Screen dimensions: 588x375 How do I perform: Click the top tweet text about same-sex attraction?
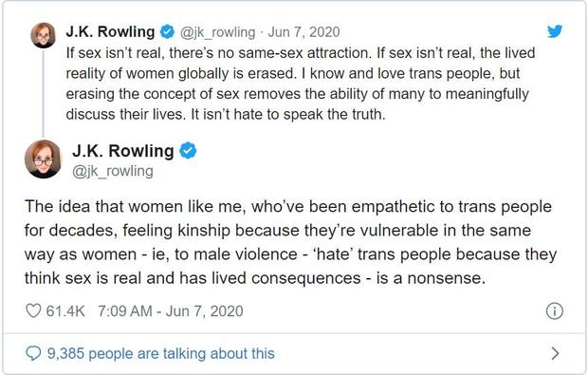(300, 84)
